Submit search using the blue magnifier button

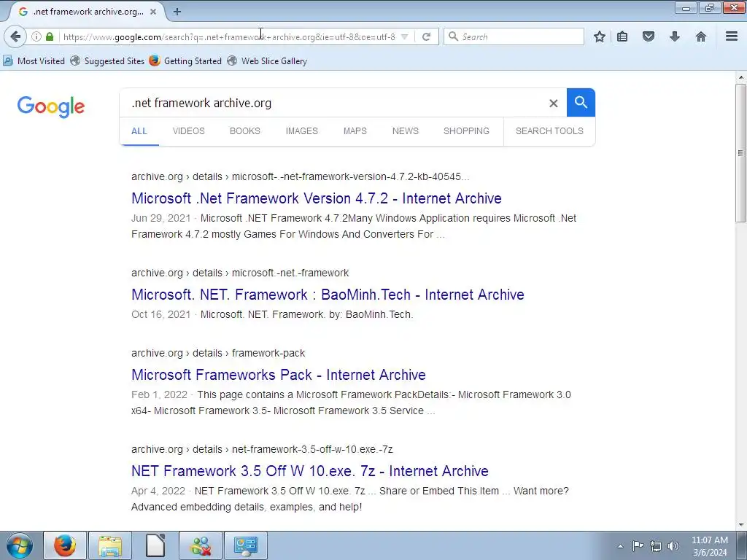click(x=581, y=102)
